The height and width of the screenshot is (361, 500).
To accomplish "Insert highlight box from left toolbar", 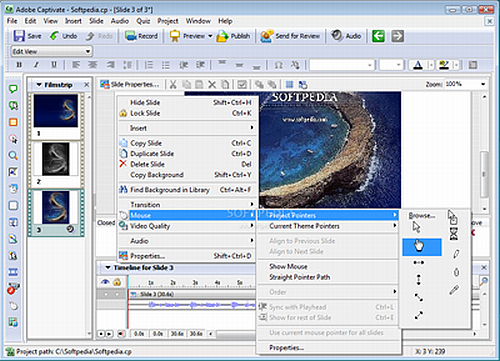I will point(13,122).
